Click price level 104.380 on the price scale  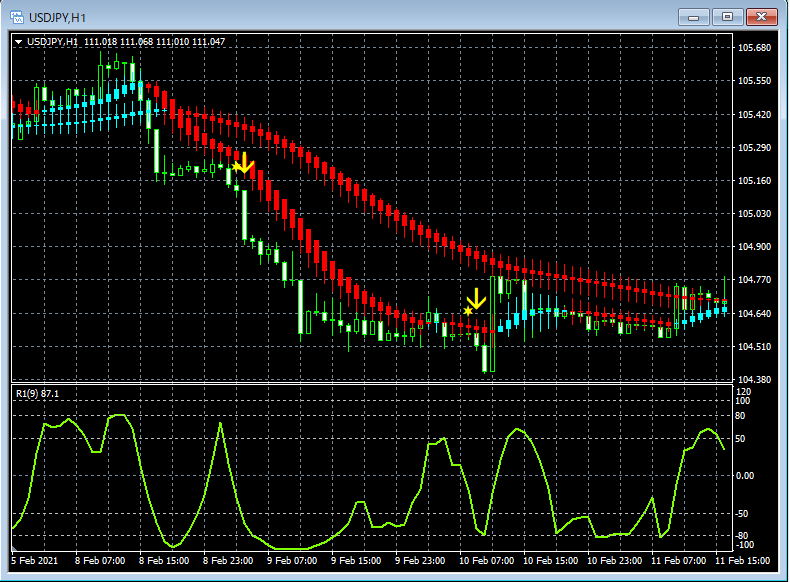click(x=754, y=379)
